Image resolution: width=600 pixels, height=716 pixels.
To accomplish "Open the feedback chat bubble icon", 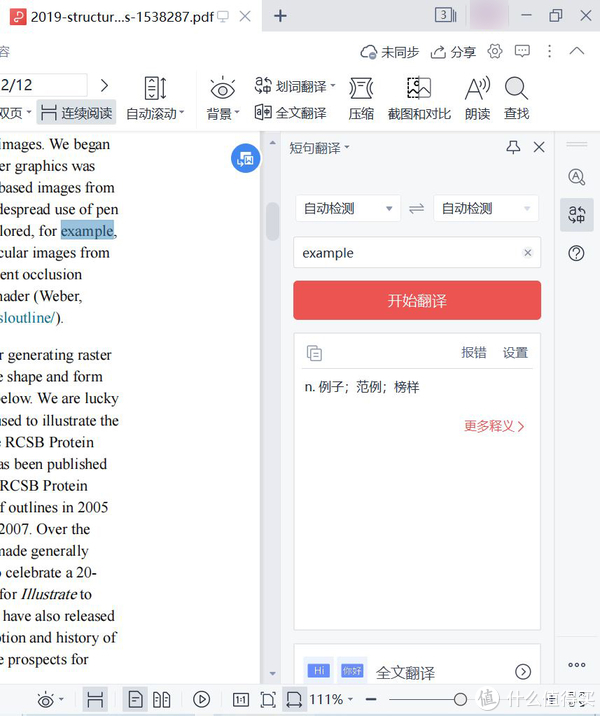I will (x=522, y=51).
